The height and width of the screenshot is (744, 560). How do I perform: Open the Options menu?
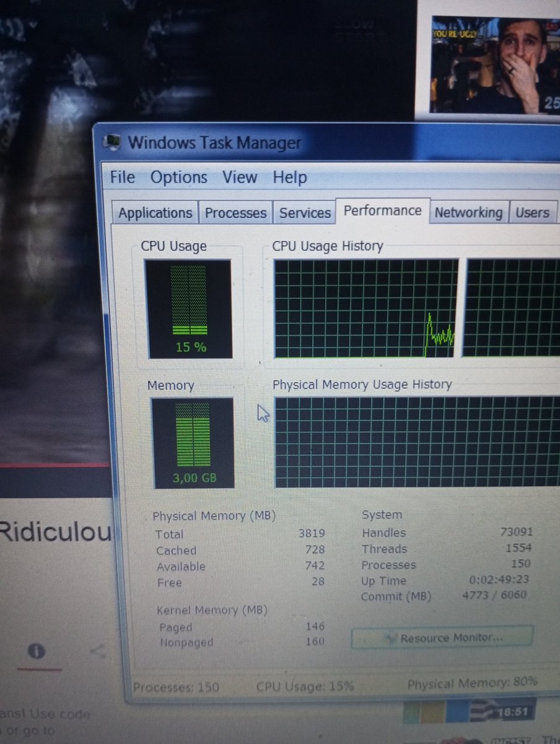[x=178, y=178]
